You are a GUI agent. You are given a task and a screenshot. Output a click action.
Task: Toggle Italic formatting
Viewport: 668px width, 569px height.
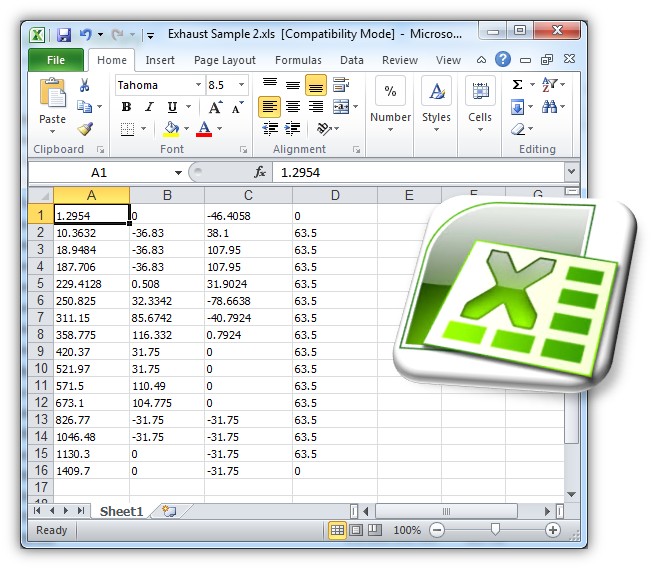[x=149, y=107]
